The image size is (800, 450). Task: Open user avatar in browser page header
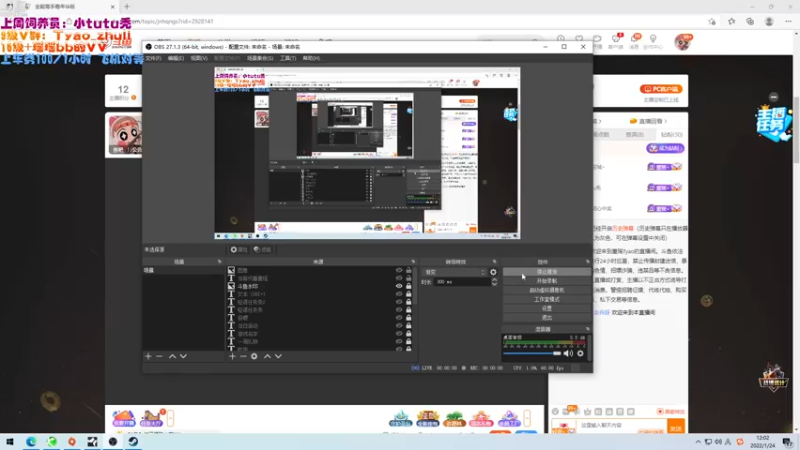pos(682,42)
